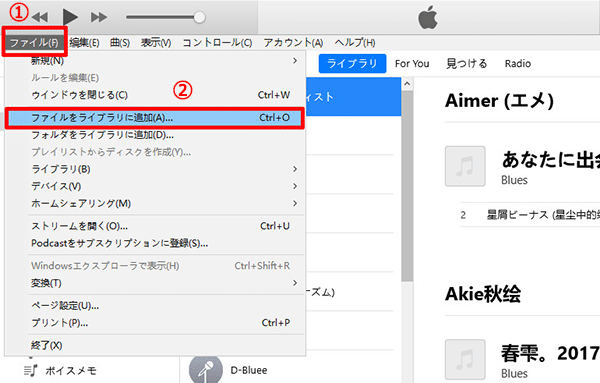Quit via 終了(X) menu item
The width and height of the screenshot is (600, 383).
click(x=155, y=346)
